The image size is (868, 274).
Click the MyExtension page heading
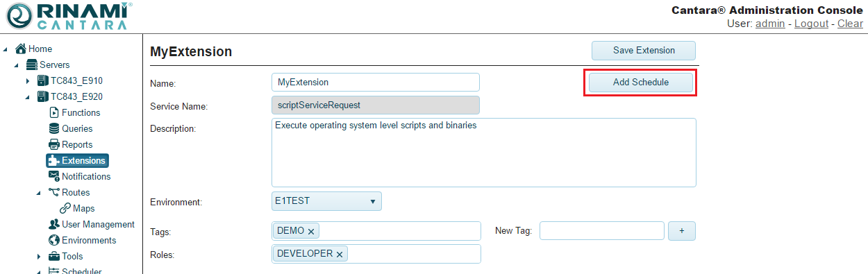(x=191, y=52)
